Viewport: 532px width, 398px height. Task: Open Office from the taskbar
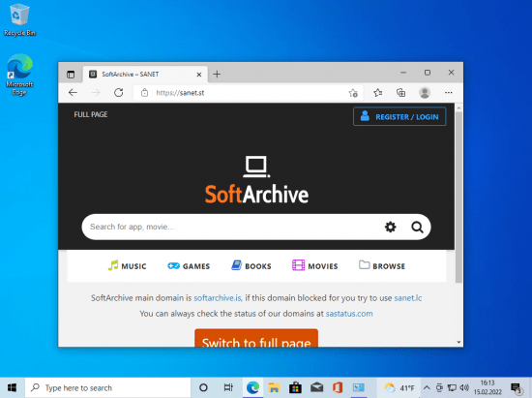(x=338, y=387)
